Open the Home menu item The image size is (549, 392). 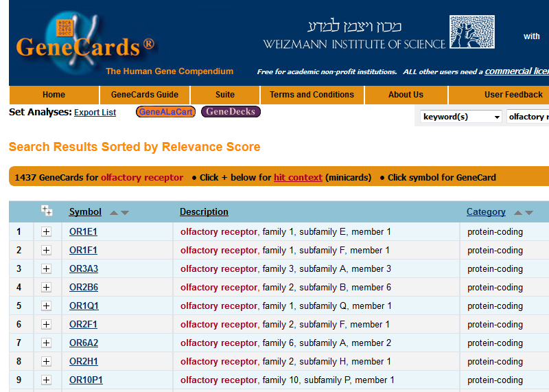click(x=54, y=95)
